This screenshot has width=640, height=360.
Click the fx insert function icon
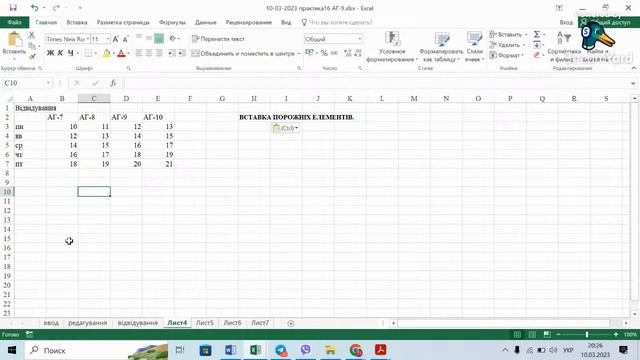tap(113, 83)
